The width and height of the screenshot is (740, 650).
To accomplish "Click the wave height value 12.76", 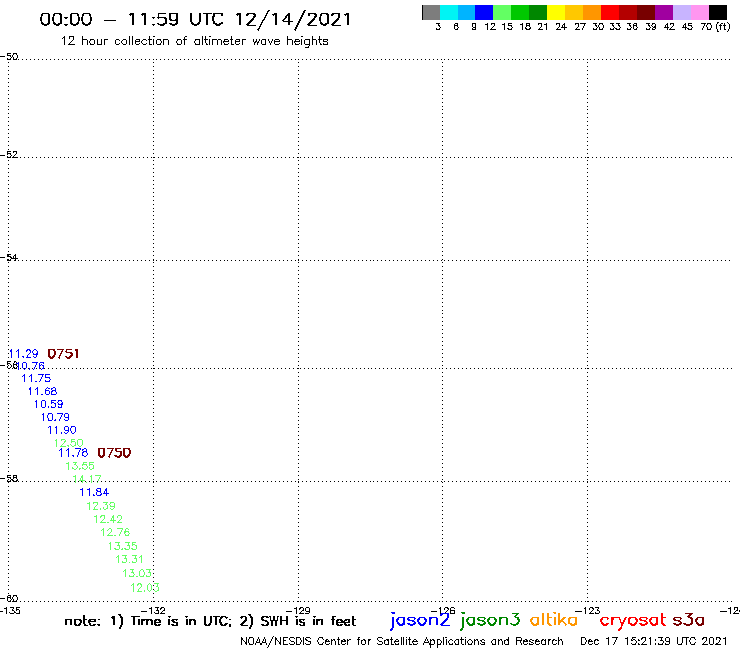I will tap(115, 532).
